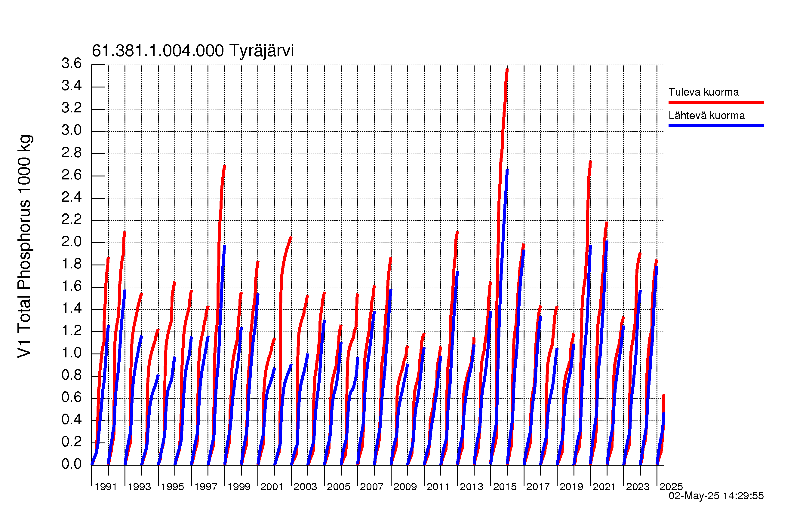Click the y-axis value 0.8
Screen dimensions: 812x511
click(72, 375)
